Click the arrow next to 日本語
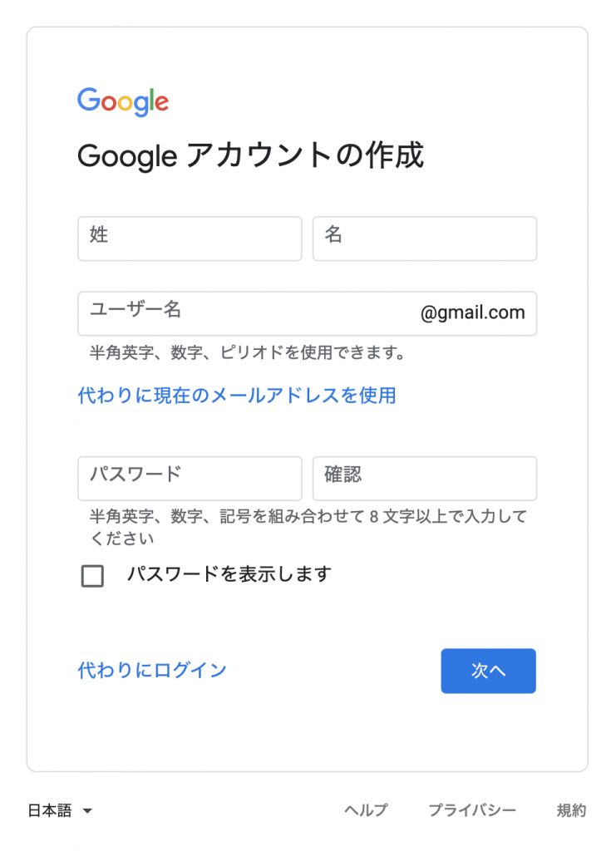Screen dimensions: 616x851 87,811
